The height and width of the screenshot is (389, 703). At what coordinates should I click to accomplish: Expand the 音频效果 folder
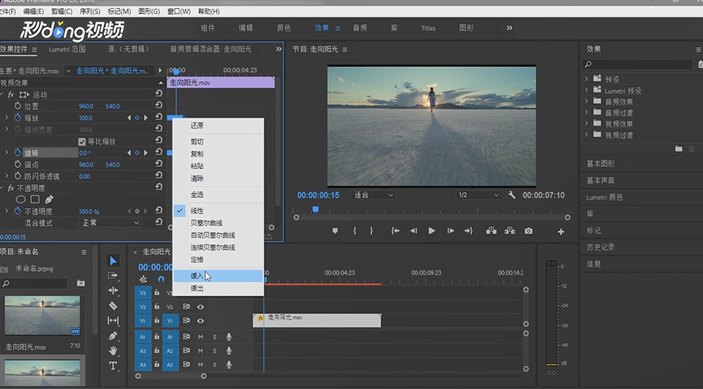(586, 101)
